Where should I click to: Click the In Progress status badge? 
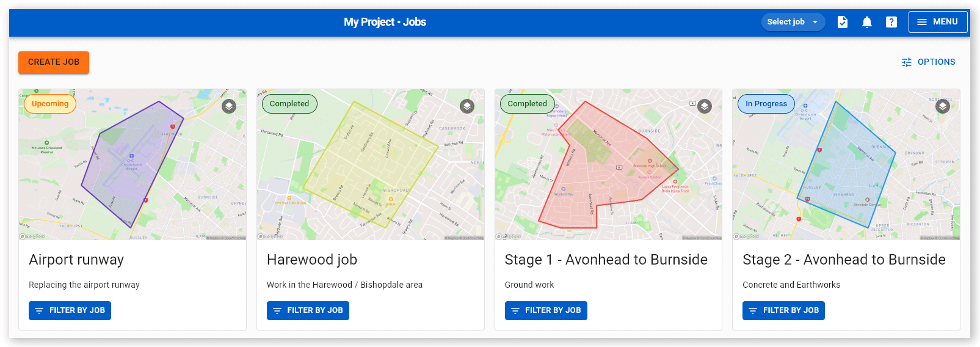pyautogui.click(x=766, y=104)
